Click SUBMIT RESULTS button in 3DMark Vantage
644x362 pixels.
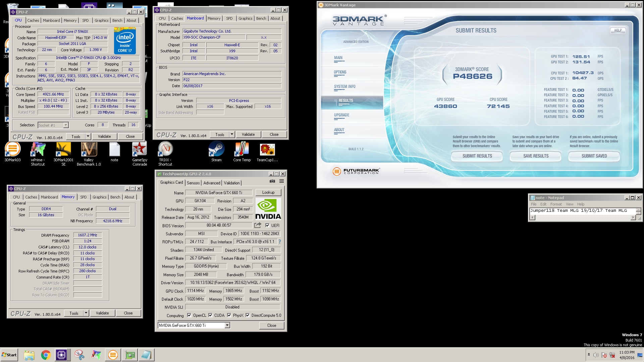coord(477,156)
